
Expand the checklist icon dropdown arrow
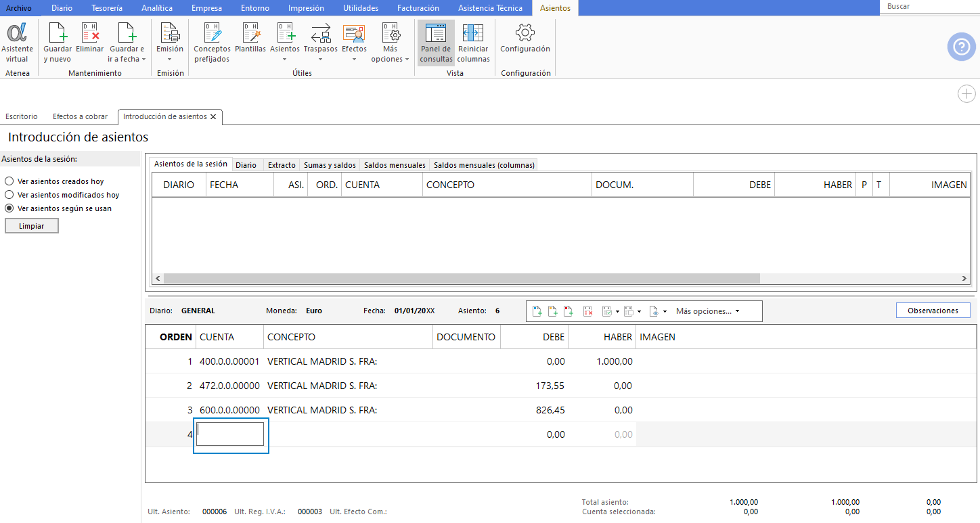pyautogui.click(x=617, y=312)
